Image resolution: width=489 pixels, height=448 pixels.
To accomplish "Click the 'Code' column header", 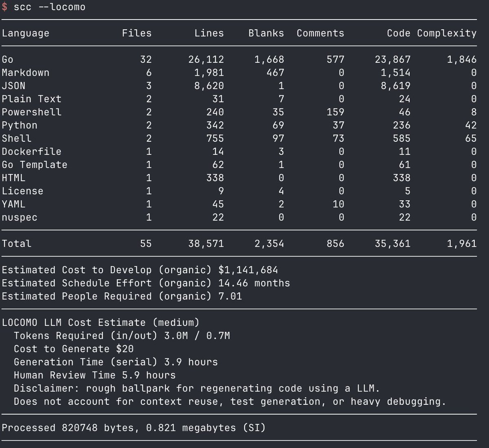I will click(399, 33).
